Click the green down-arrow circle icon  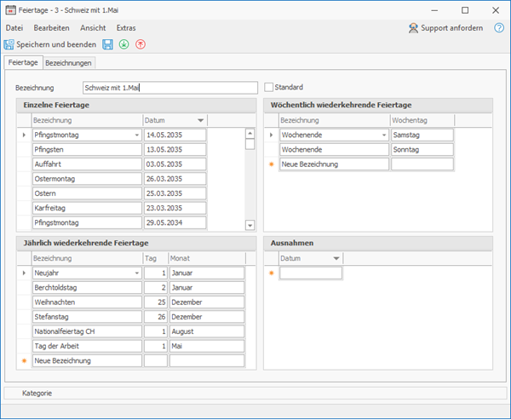[123, 44]
